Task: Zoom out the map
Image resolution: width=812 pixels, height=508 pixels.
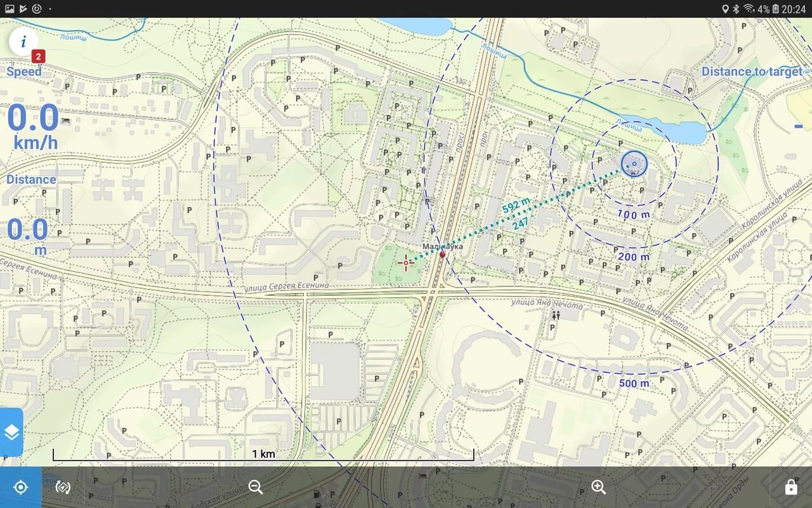Action: pyautogui.click(x=256, y=487)
